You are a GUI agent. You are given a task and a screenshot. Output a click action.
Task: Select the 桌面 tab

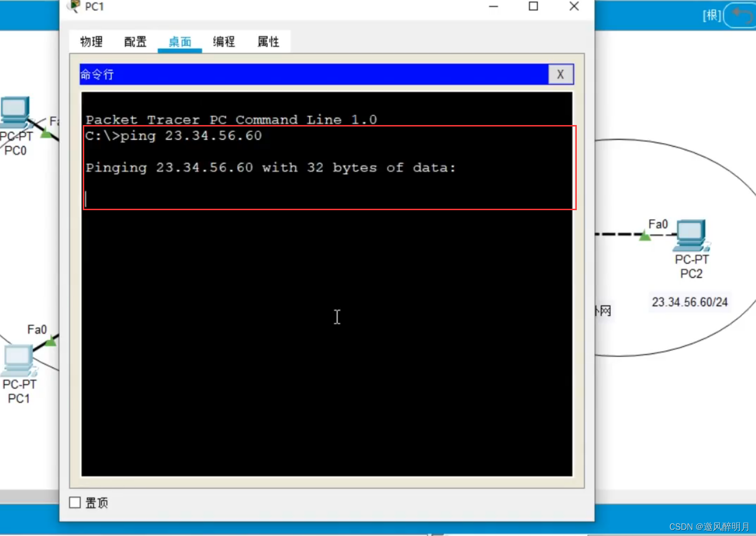pyautogui.click(x=180, y=42)
